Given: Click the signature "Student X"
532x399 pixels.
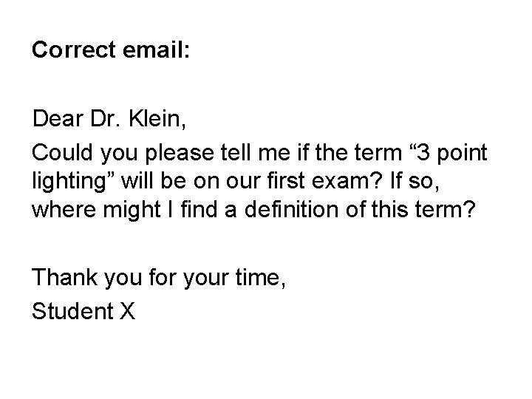Looking at the screenshot, I should tap(83, 310).
